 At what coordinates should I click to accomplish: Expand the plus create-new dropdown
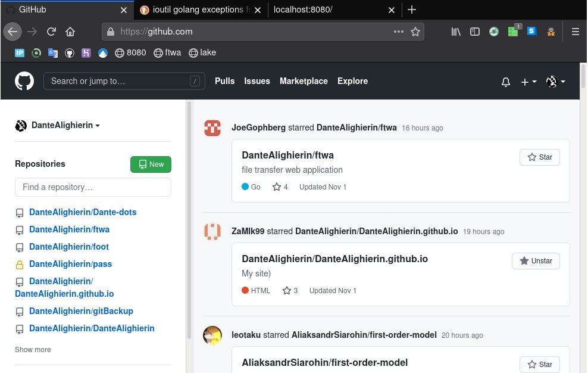528,82
